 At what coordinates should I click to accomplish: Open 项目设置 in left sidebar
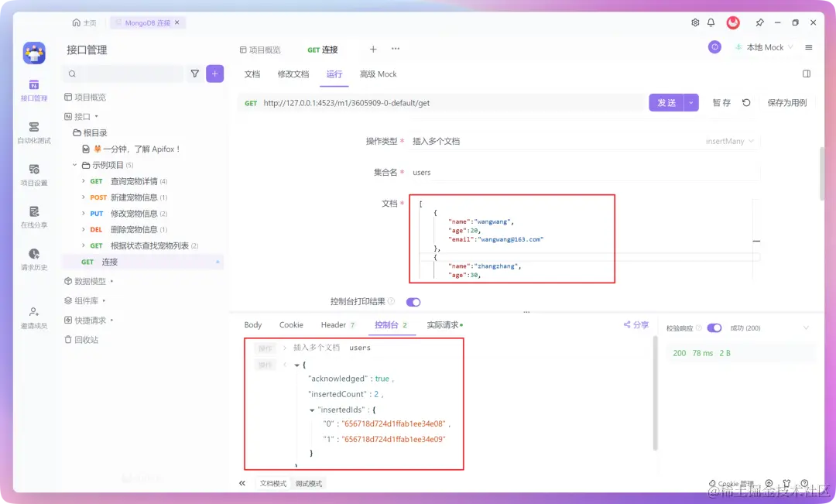(34, 175)
